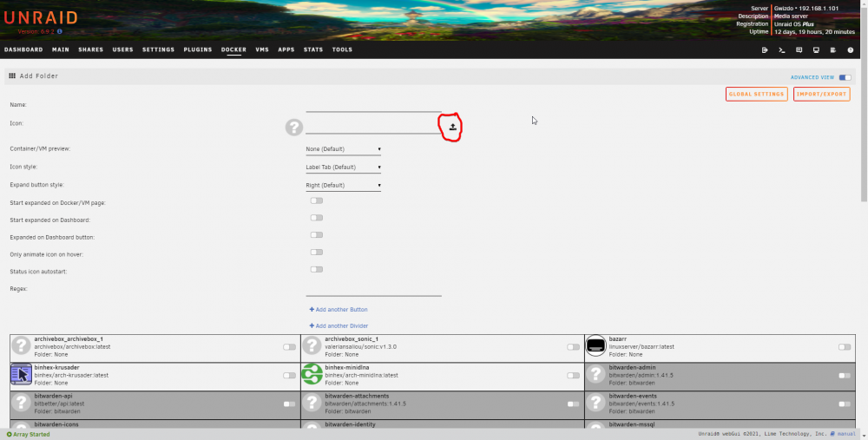The width and height of the screenshot is (868, 440).
Task: Click the folder Name input field
Action: (x=373, y=105)
